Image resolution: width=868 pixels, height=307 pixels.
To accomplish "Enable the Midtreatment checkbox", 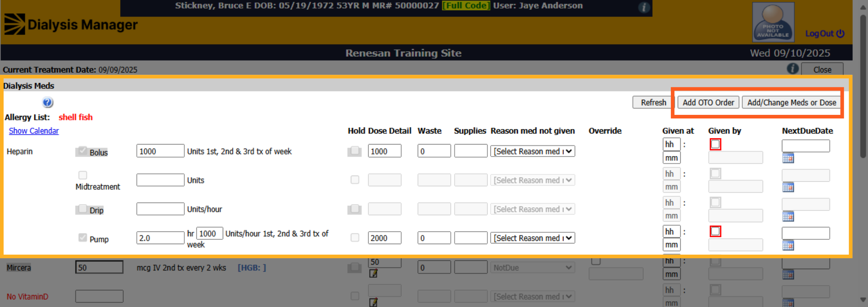I will [83, 175].
